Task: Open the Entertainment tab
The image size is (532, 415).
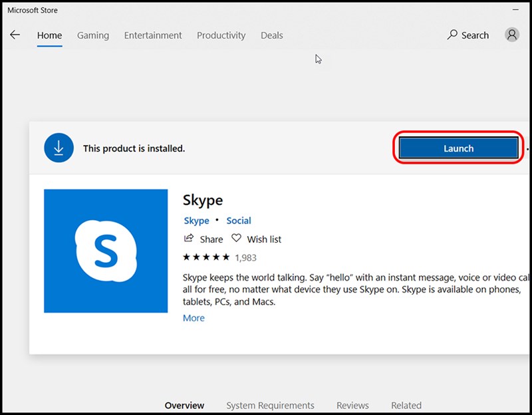Action: (153, 35)
